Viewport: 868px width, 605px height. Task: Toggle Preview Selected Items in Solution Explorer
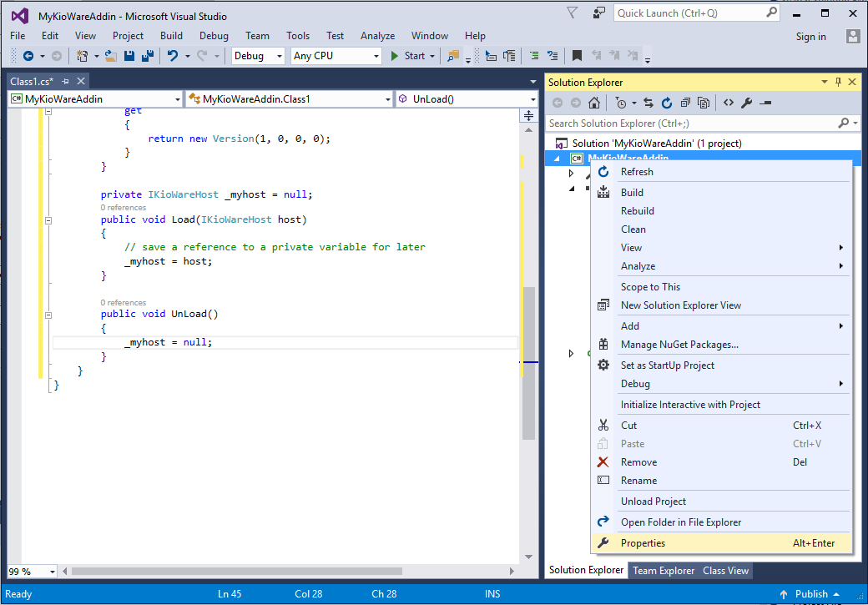coord(765,103)
